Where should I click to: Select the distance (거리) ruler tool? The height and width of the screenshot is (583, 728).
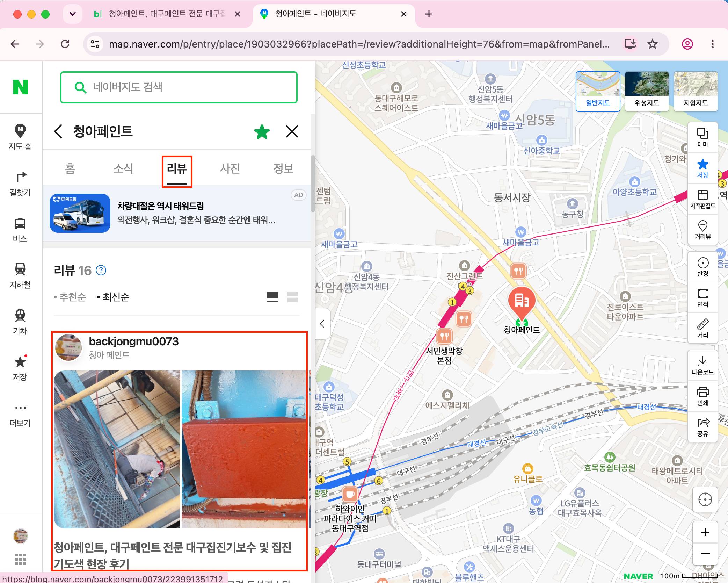[x=703, y=328]
